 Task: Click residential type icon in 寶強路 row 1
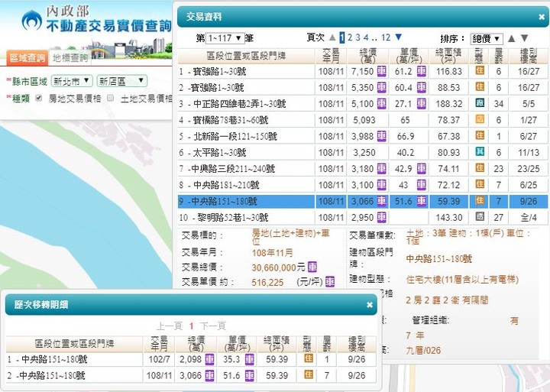pyautogui.click(x=480, y=70)
